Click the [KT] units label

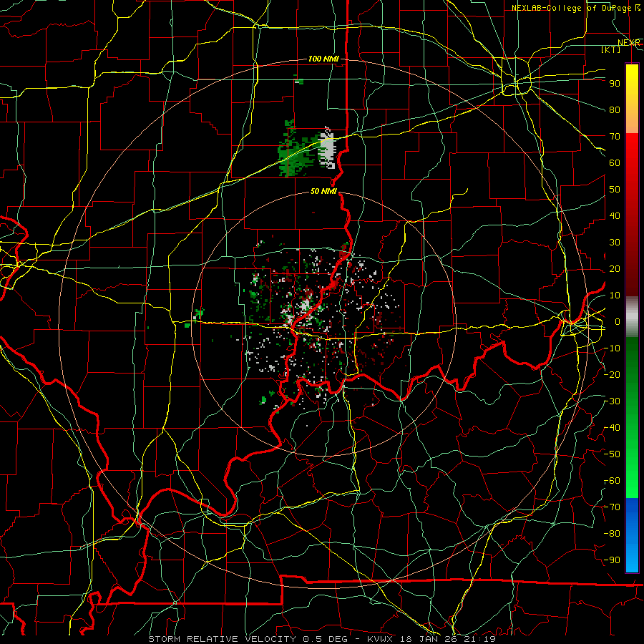click(x=611, y=49)
